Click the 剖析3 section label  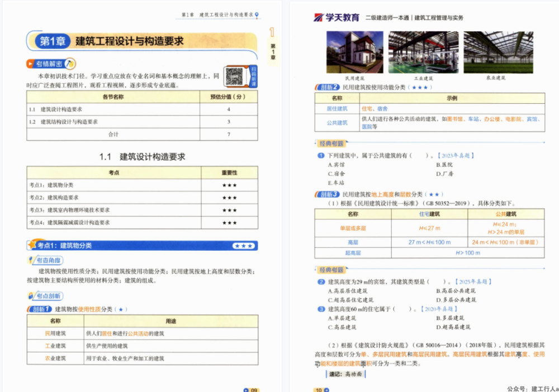(328, 194)
